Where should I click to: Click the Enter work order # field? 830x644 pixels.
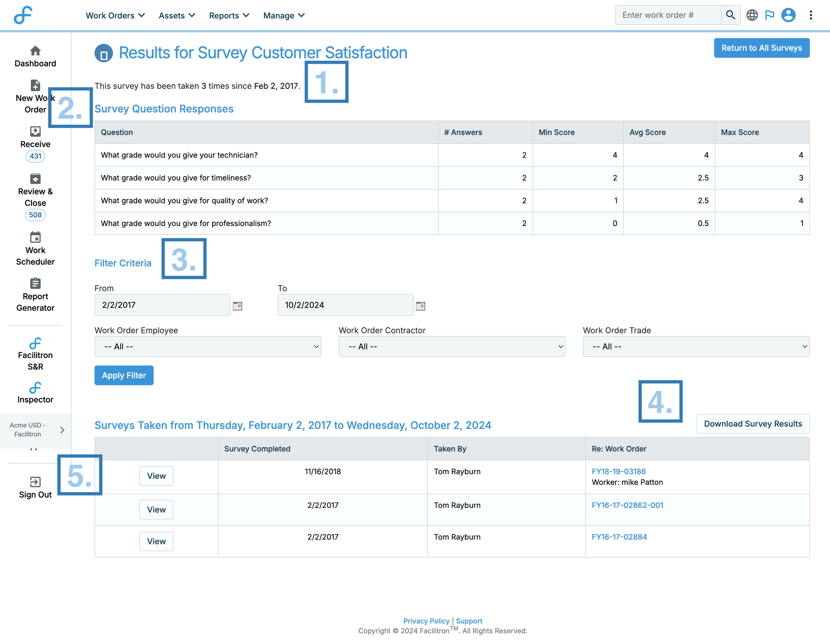tap(668, 15)
